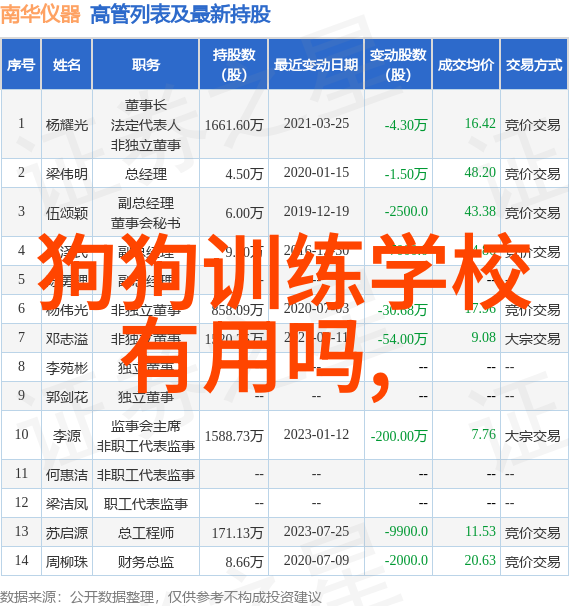Click the 高管列表及最新持股 heading
Viewport: 569px width, 606px height.
pos(180,15)
